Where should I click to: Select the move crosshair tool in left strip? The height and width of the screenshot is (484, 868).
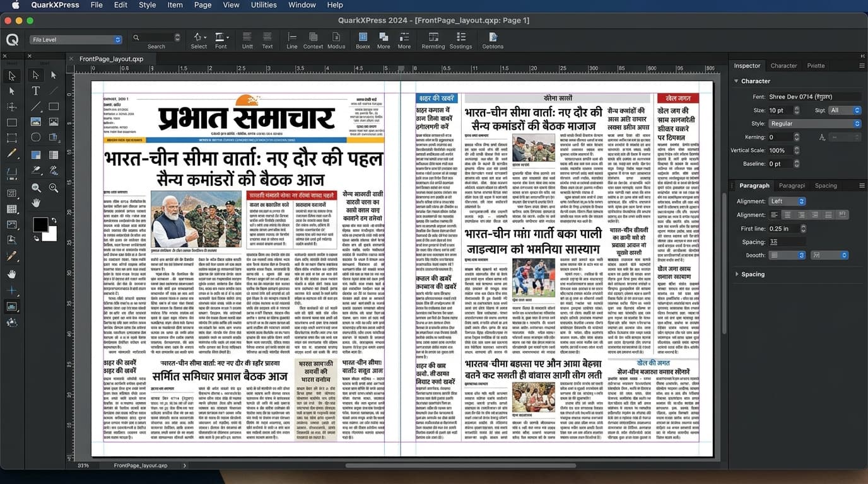[x=11, y=107]
